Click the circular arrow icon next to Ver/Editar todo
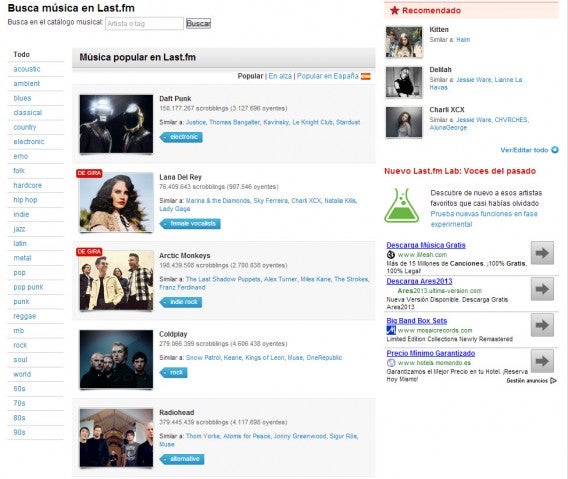This screenshot has height=479, width=568. click(x=555, y=150)
